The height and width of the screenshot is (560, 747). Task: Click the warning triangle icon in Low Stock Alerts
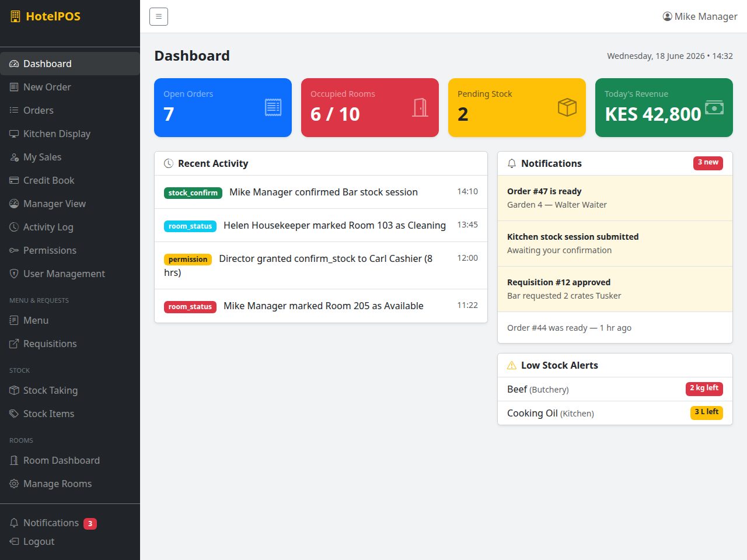512,365
